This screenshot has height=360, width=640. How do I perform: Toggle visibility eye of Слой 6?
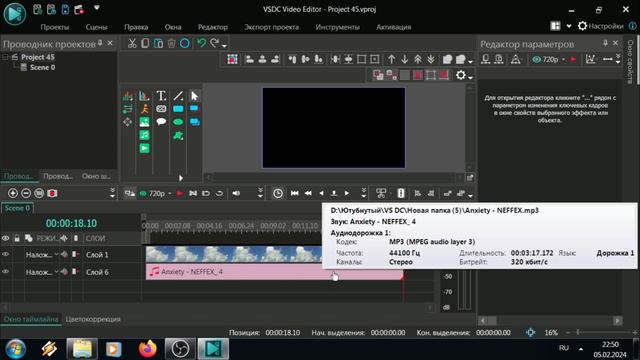pyautogui.click(x=6, y=271)
